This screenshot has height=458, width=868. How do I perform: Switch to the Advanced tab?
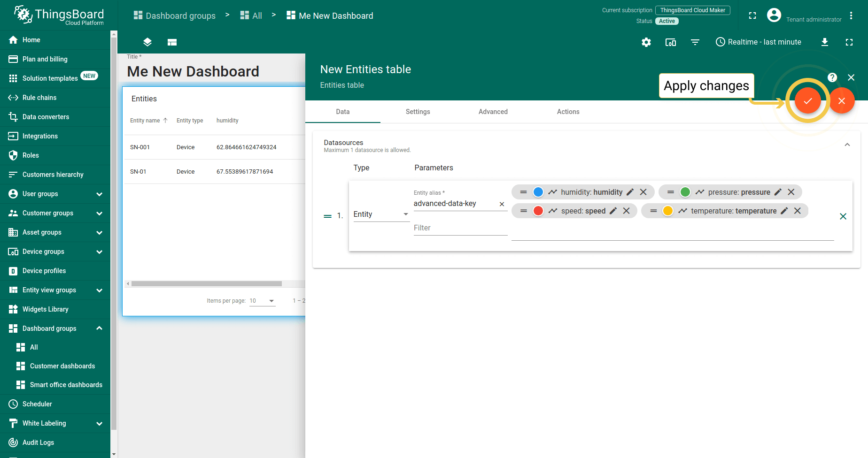click(493, 112)
